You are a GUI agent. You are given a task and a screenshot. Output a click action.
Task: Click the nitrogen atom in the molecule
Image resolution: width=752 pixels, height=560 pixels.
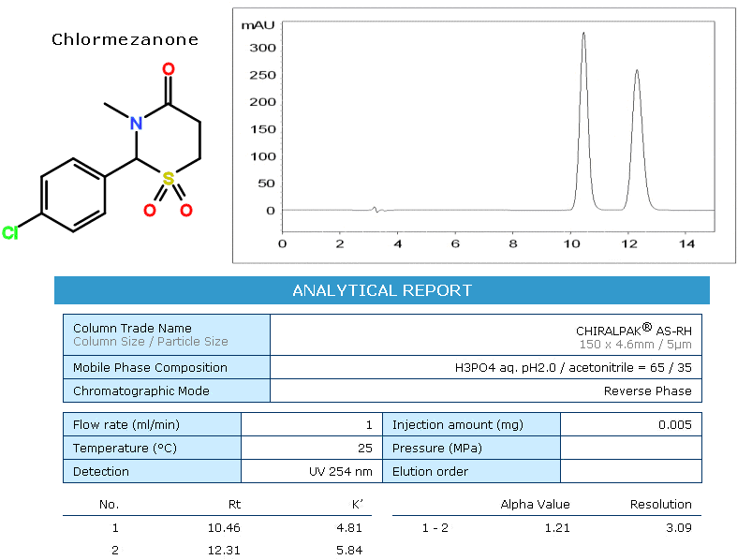click(136, 124)
